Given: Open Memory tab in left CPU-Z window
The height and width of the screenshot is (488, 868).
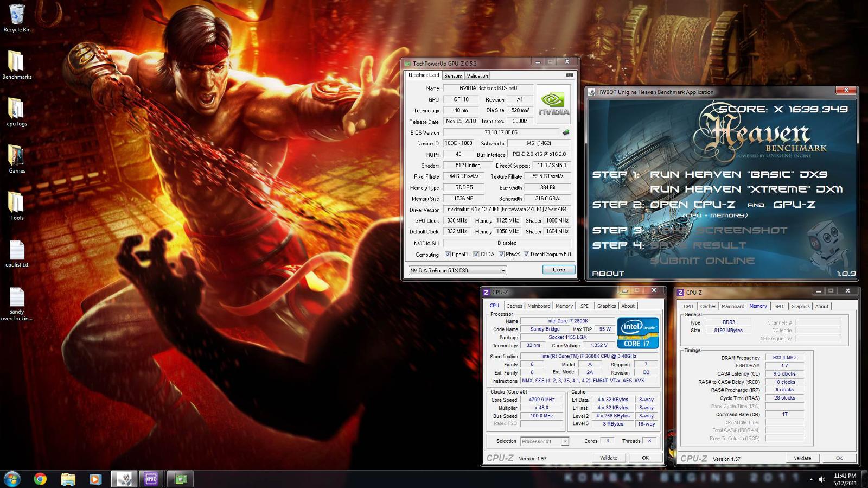Looking at the screenshot, I should coord(564,306).
